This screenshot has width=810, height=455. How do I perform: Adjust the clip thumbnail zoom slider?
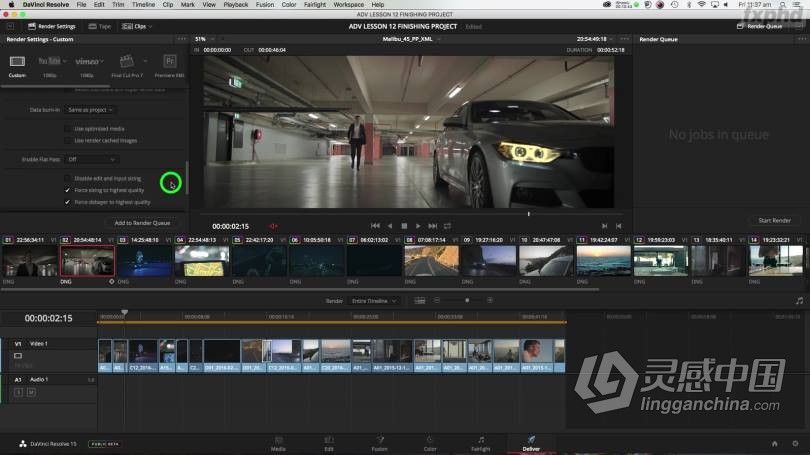[x=466, y=300]
